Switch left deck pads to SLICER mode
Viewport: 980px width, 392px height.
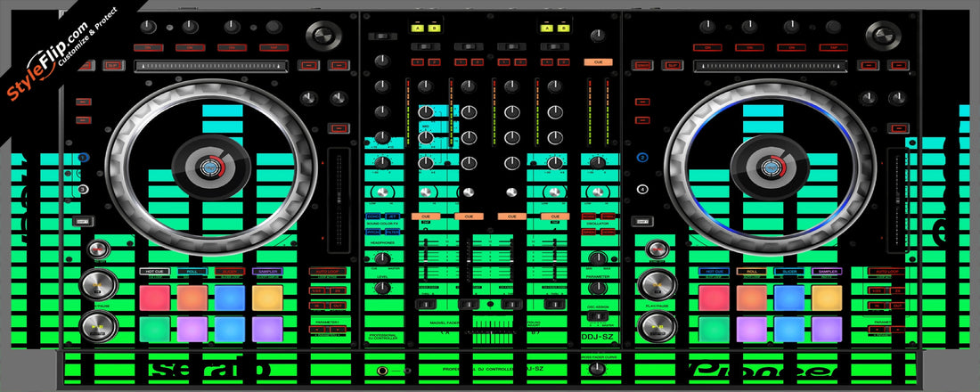point(229,272)
